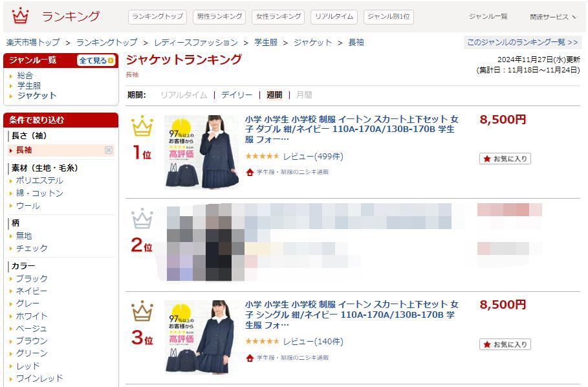Open 全て見る in the ジャンル一覧 panel
This screenshot has width=588, height=387.
tap(96, 60)
